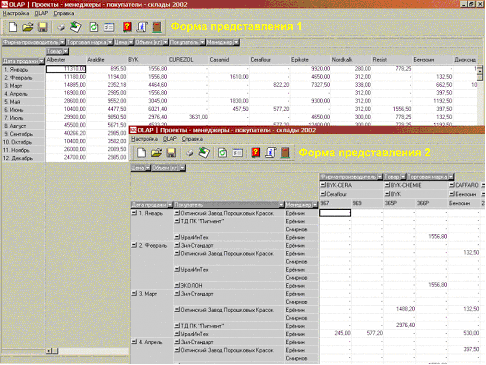Click the Refresh icon in Форма представления 1 toolbar

94,27
